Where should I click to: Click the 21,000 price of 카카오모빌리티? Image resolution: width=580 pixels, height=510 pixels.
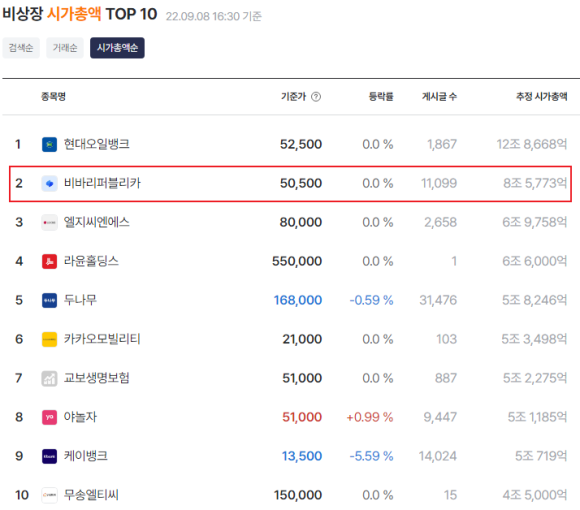pos(302,340)
